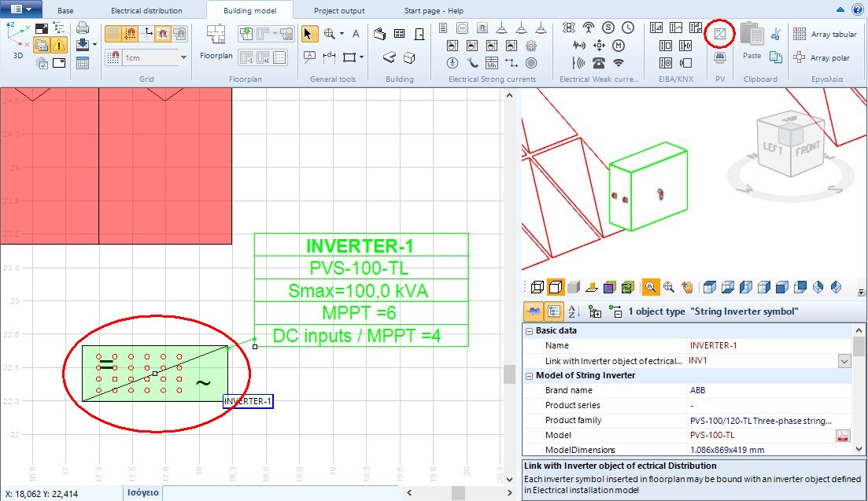Click the PV panel icon below the inverter tool
The image size is (868, 501).
pos(719,57)
